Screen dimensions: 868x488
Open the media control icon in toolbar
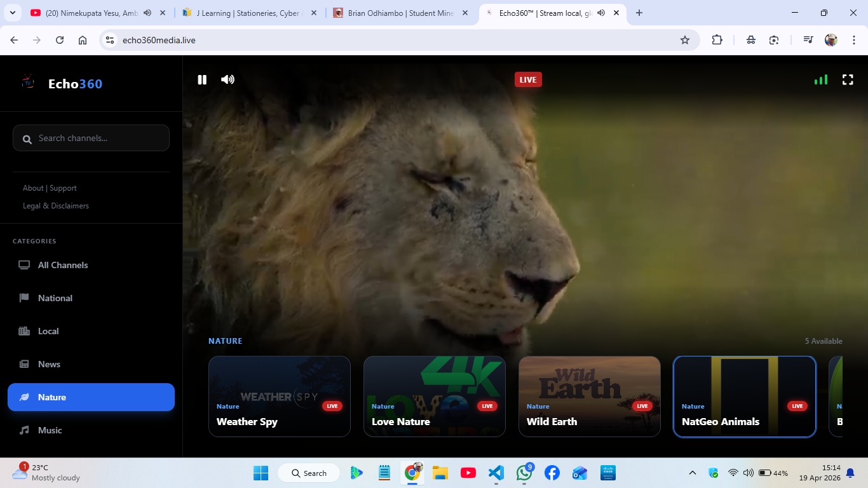click(x=808, y=40)
